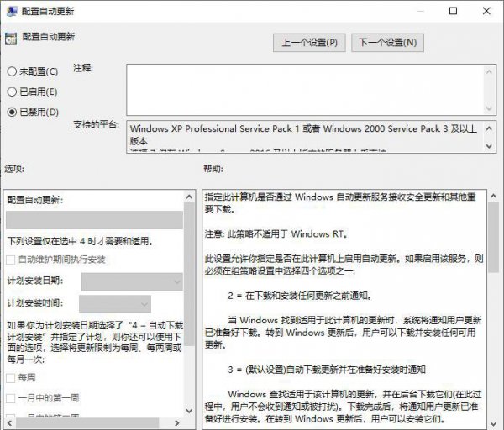
Task: Click options panel scroll down arrow
Action: pos(189,411)
